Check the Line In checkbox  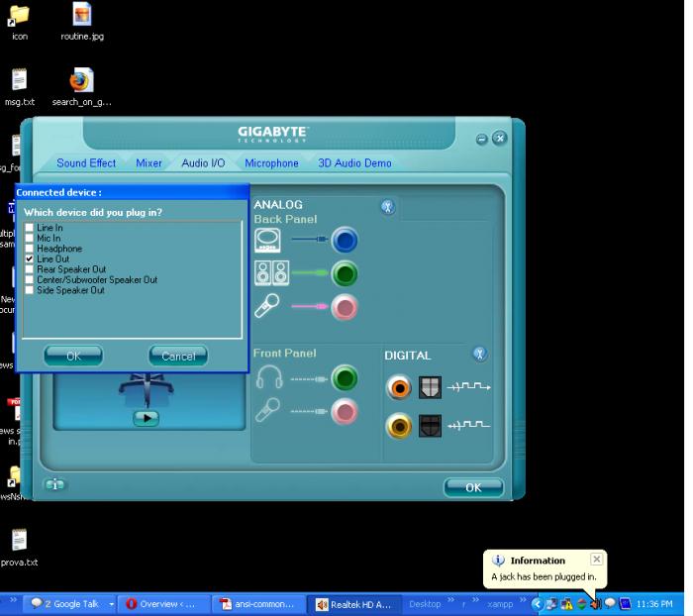(29, 228)
